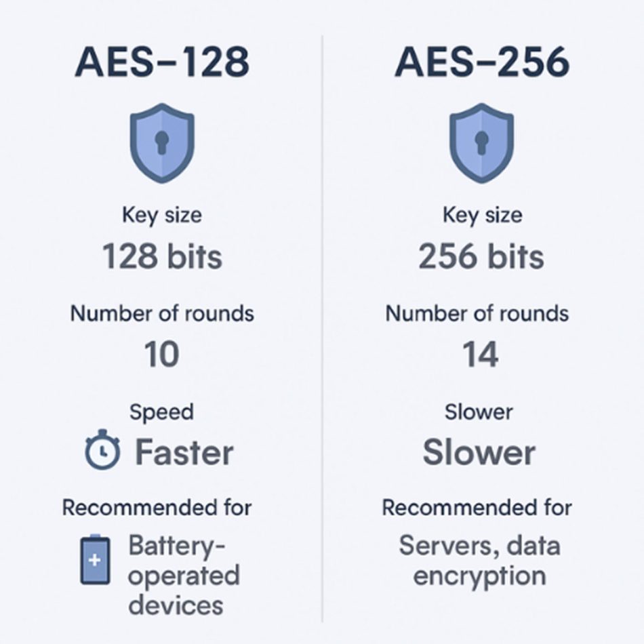Click the rounds value 10

coord(162,354)
